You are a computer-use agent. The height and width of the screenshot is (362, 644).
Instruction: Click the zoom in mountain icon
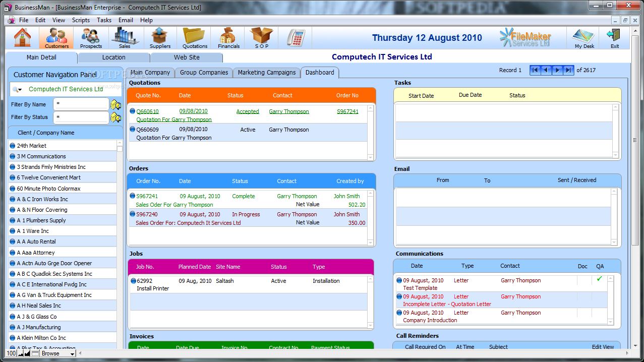pos(27,353)
